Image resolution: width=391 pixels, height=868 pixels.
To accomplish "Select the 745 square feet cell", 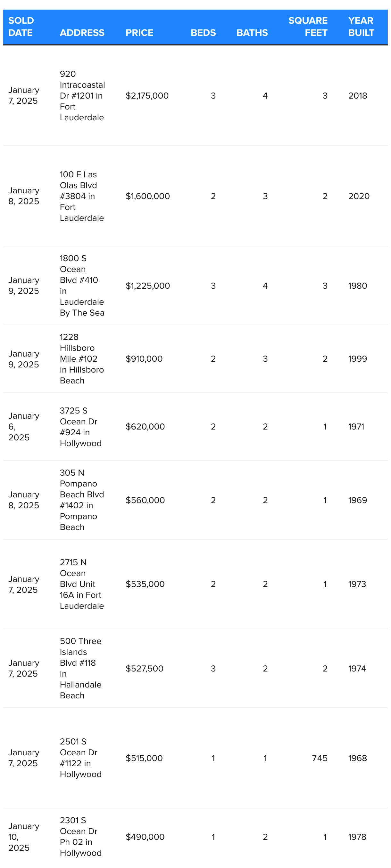I will (320, 758).
